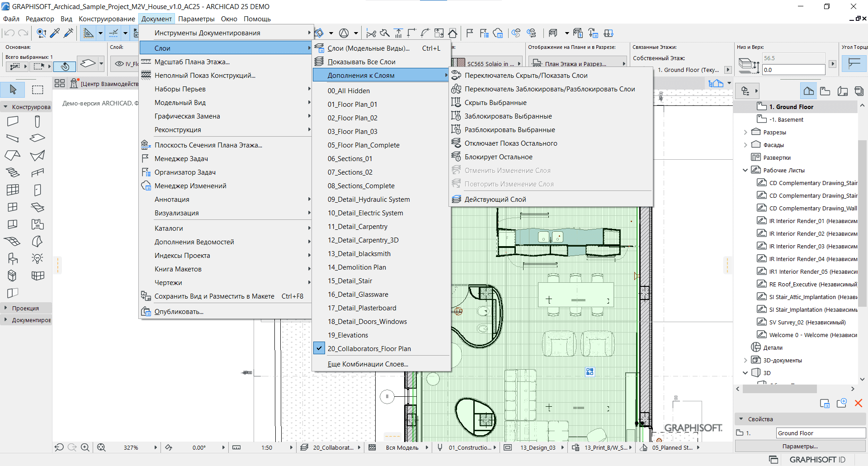
Task: Open the 1:50 scale dropdown arrow
Action: [x=291, y=447]
